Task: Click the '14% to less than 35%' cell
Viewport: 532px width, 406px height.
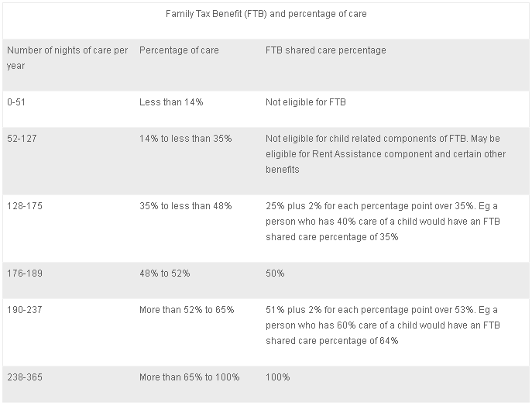Action: pyautogui.click(x=185, y=139)
